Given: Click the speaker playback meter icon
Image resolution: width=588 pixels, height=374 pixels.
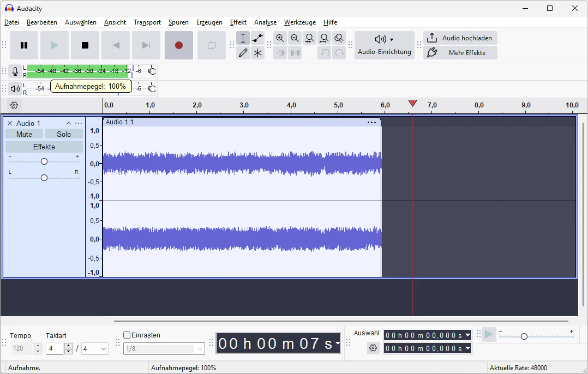Looking at the screenshot, I should (x=15, y=88).
